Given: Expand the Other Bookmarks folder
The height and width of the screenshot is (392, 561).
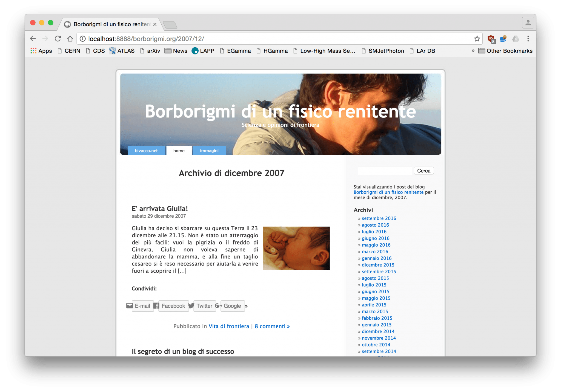Looking at the screenshot, I should 505,51.
